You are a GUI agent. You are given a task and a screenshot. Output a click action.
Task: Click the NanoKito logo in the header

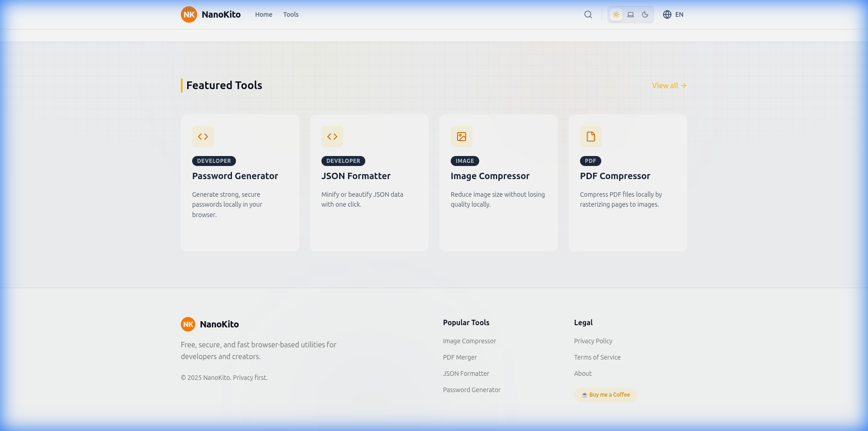tap(210, 14)
